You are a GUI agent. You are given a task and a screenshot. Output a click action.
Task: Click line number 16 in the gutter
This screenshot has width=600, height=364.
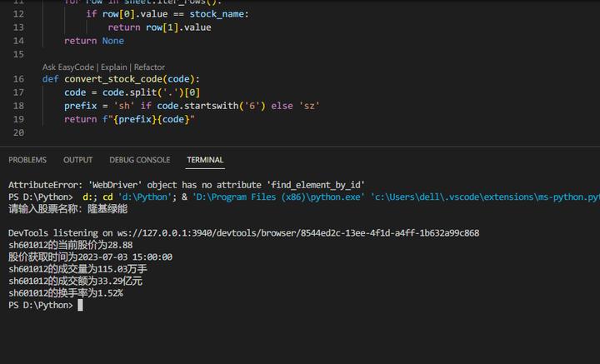click(x=18, y=79)
